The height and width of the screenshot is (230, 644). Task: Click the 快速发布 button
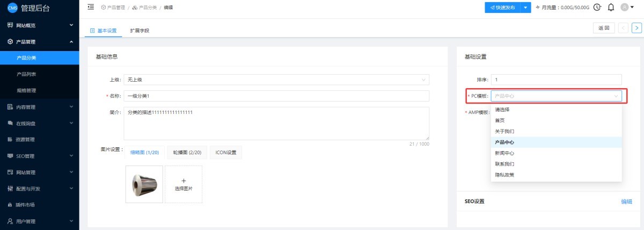point(502,8)
